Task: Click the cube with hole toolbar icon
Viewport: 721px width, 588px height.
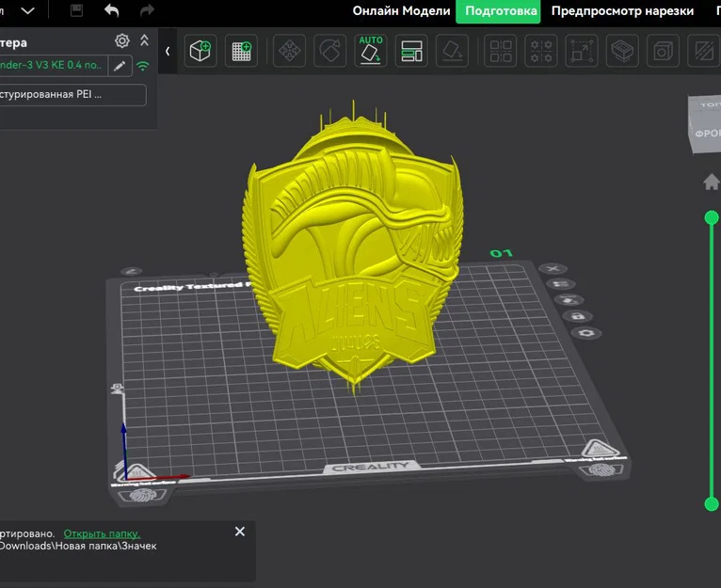Action: point(663,51)
